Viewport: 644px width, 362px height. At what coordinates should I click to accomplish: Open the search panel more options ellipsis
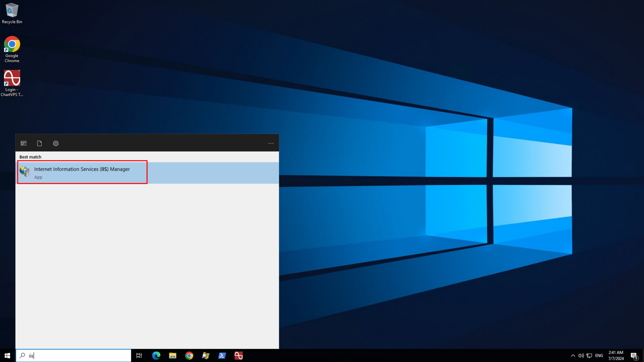(271, 144)
